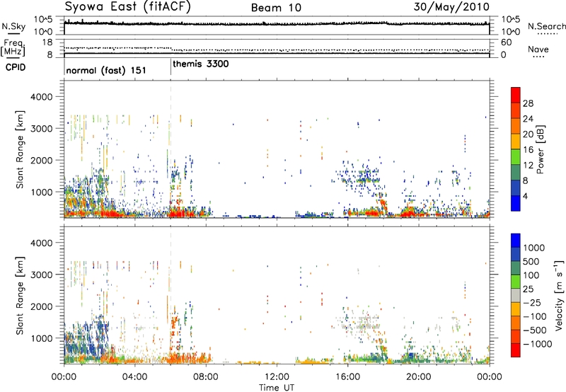Click the 'Time UT' axis title
This screenshot has height=392, width=566.
tap(277, 387)
